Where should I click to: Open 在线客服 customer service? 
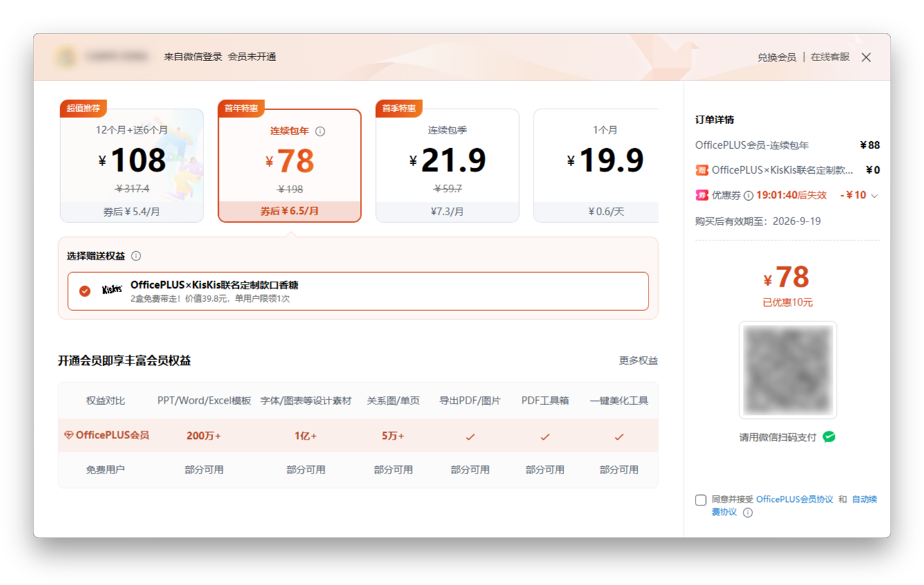[830, 57]
